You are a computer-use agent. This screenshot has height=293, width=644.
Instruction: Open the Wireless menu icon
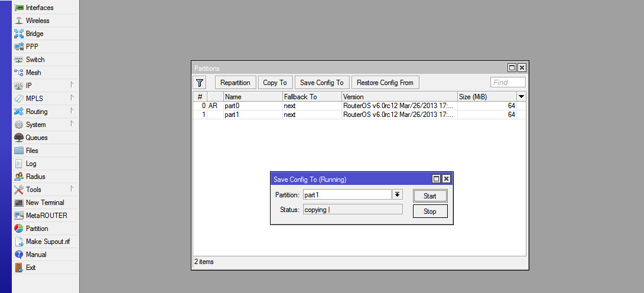(x=19, y=21)
